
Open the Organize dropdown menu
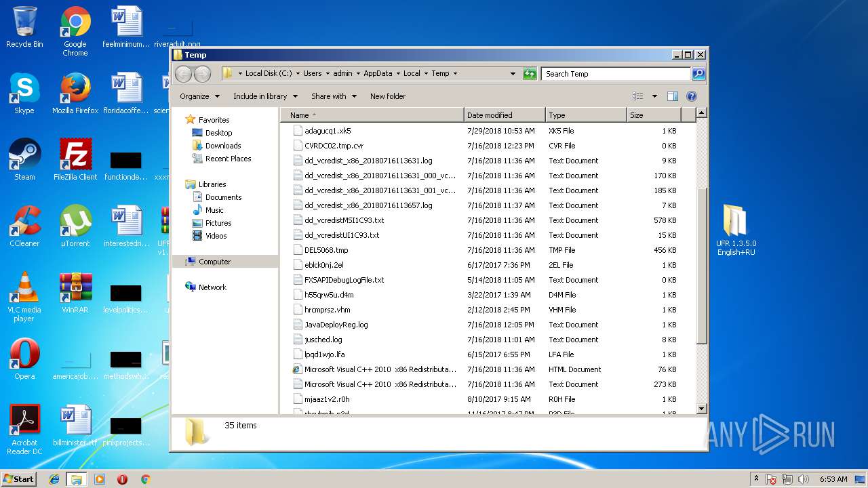pyautogui.click(x=199, y=96)
